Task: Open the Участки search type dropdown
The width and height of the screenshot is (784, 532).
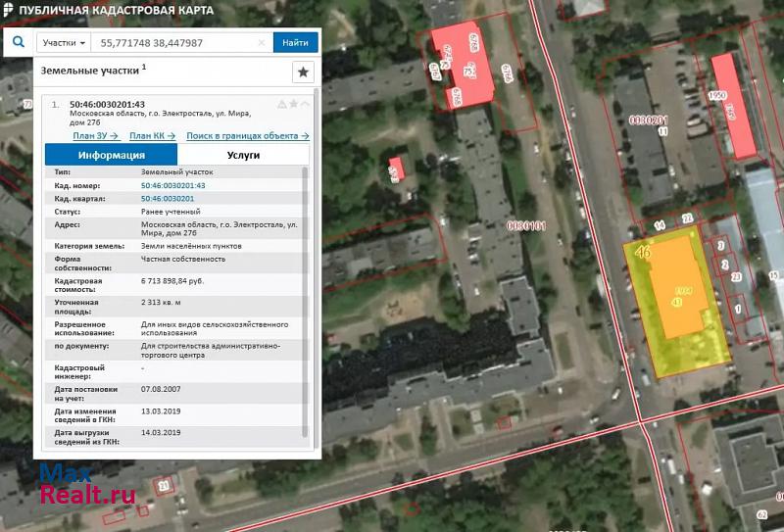Action: (65, 43)
